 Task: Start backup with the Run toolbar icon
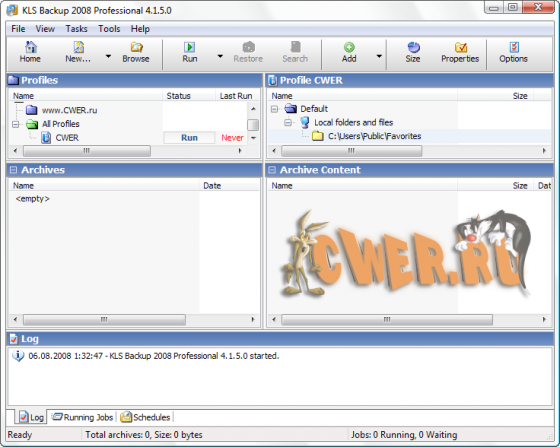pos(189,47)
